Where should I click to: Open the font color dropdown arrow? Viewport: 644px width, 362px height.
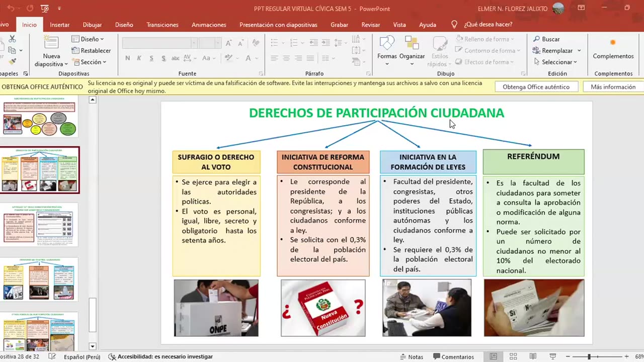point(257,58)
